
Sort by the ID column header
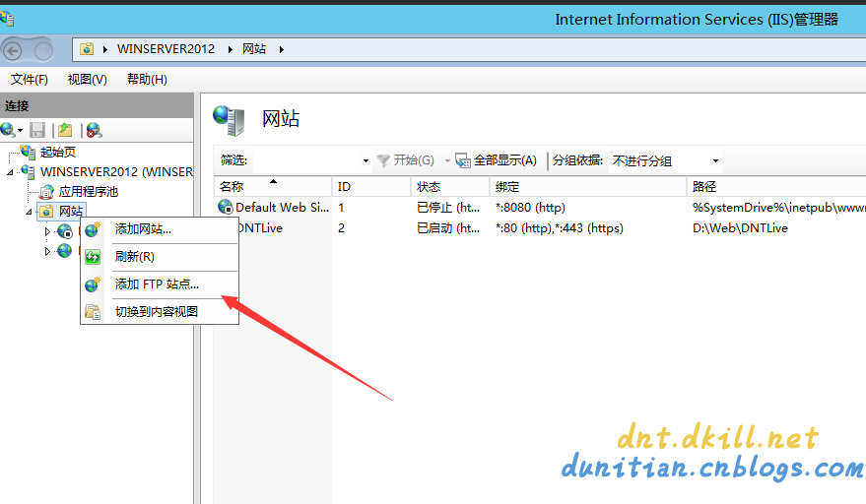click(371, 187)
